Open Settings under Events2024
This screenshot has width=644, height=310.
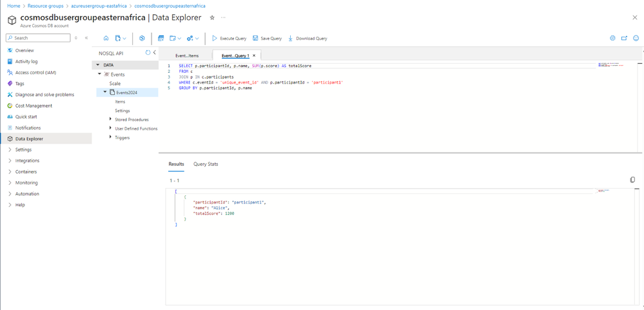122,110
